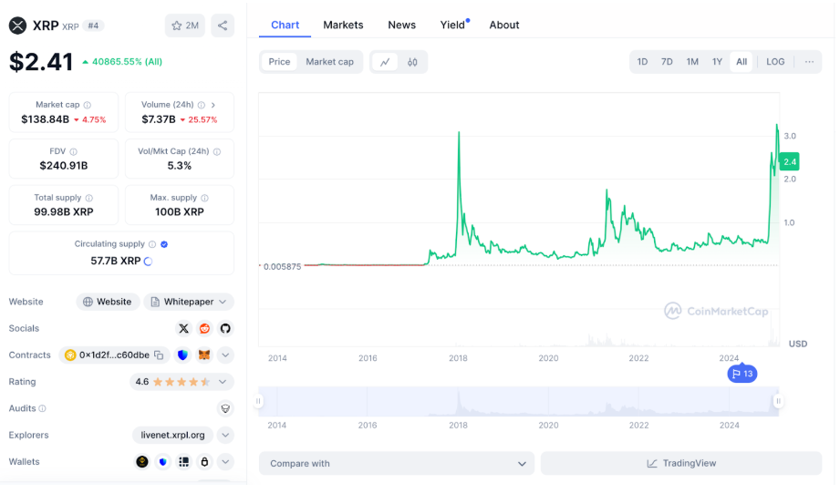Click the MetaMask fox icon in Contracts
This screenshot has height=504, width=840.
click(204, 355)
